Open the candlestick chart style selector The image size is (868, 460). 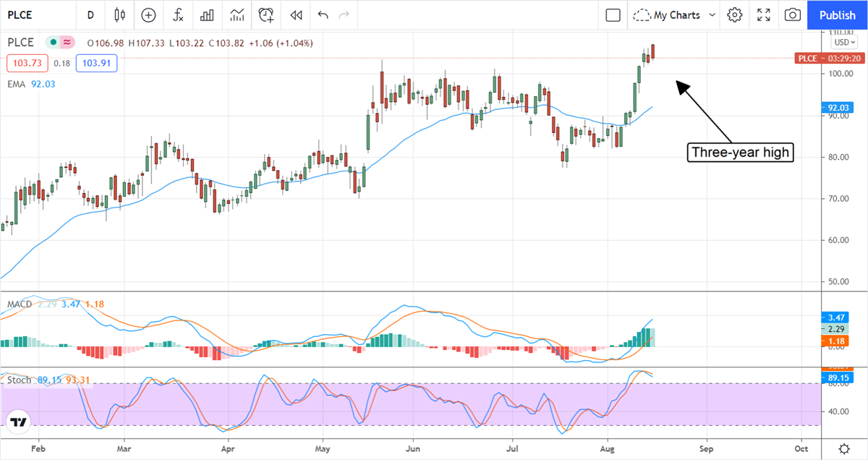click(119, 14)
